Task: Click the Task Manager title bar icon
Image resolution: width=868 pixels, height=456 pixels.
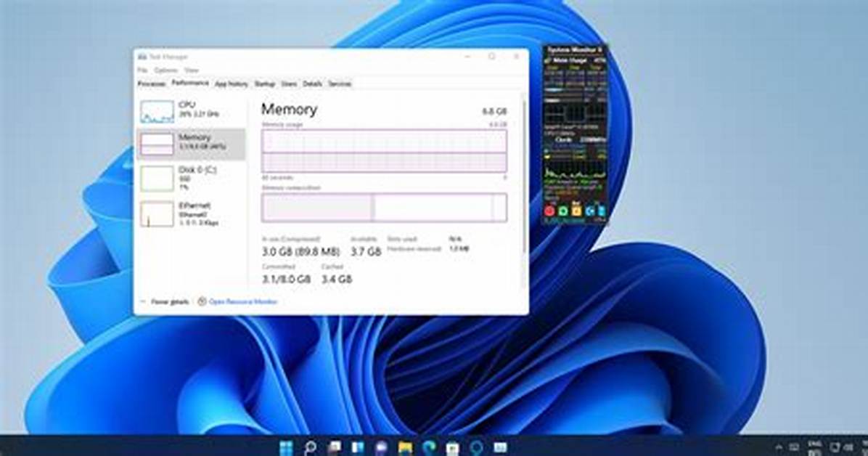Action: (x=142, y=57)
